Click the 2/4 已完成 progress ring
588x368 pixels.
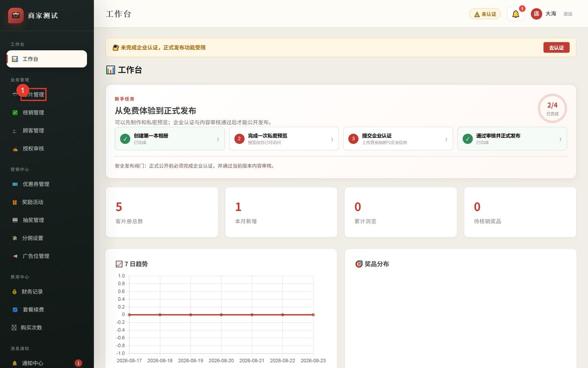[x=552, y=108]
